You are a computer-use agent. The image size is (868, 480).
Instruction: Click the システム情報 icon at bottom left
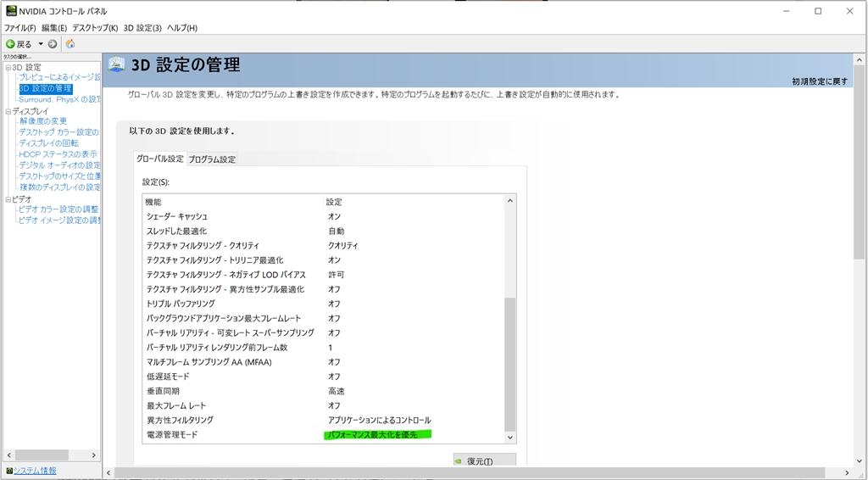(8, 471)
